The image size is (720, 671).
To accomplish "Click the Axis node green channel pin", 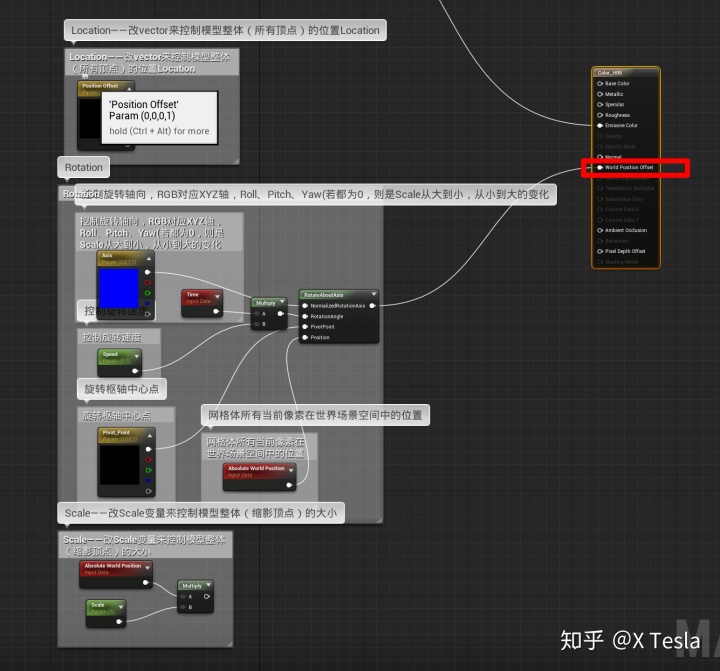I will (x=147, y=293).
